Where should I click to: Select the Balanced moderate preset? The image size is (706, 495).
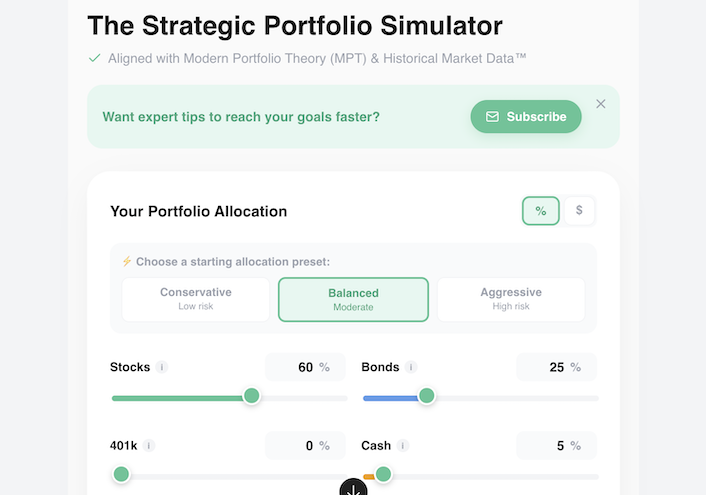[x=353, y=299]
